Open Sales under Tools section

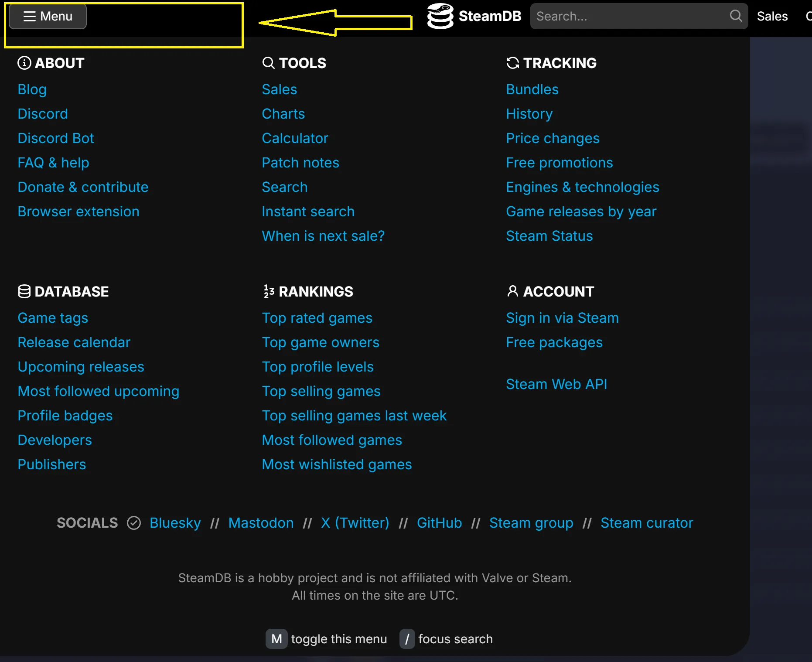click(x=280, y=89)
